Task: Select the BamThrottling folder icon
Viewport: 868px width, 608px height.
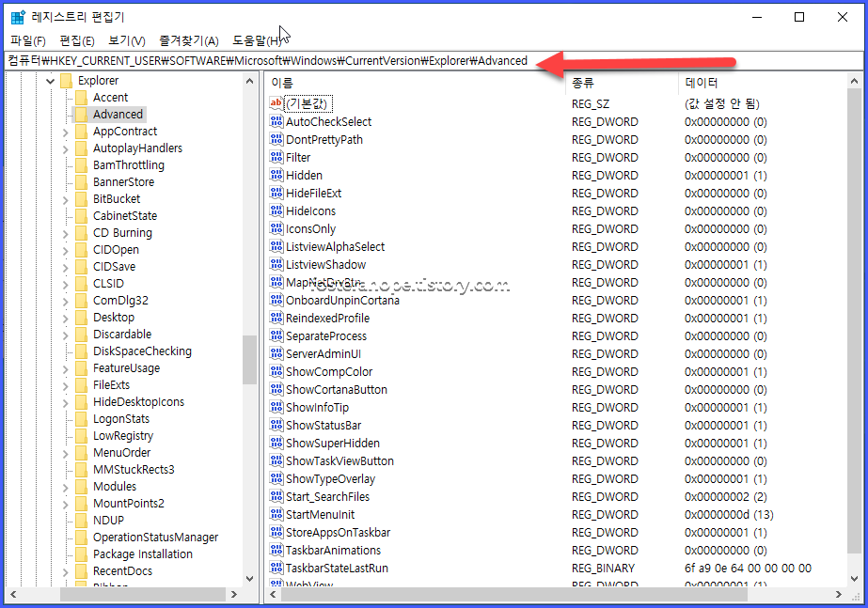Action: click(x=82, y=165)
